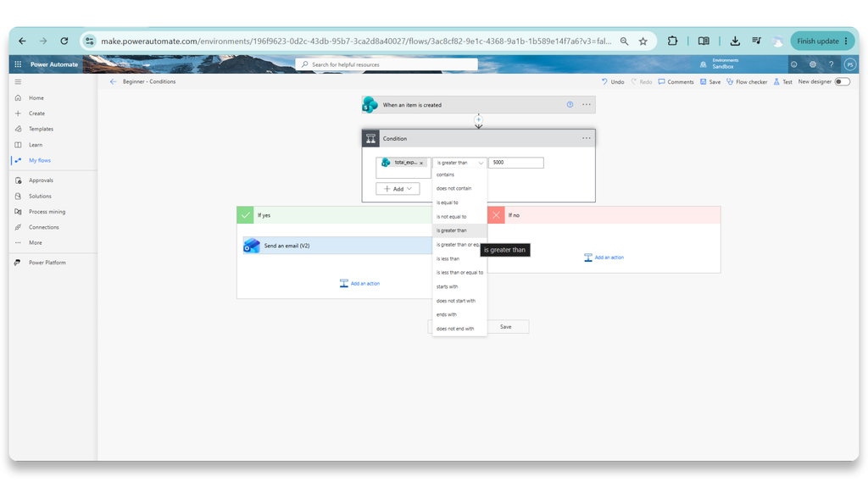Screen dimensions: 868x488
Task: Toggle the New designer switch
Action: coord(842,82)
